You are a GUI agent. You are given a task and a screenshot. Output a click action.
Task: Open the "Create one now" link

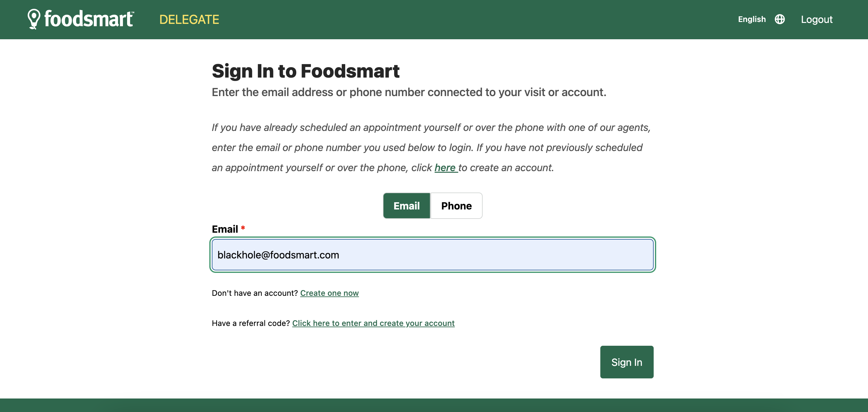[329, 293]
